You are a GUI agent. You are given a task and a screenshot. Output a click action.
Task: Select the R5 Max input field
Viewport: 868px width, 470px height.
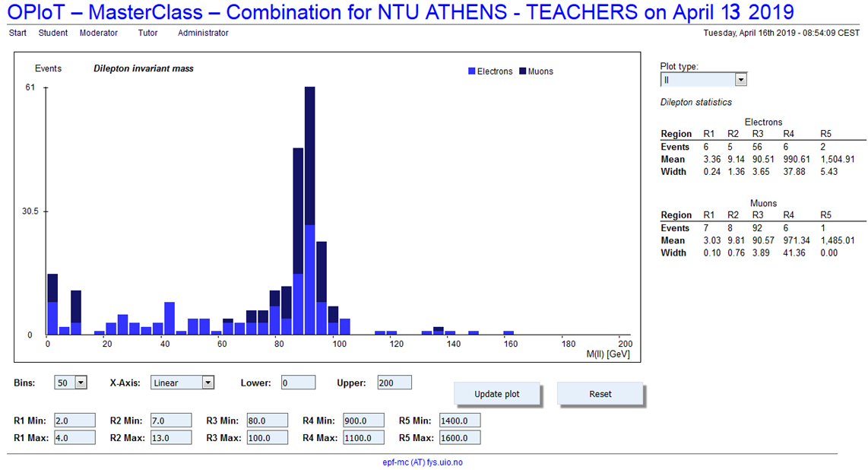460,438
